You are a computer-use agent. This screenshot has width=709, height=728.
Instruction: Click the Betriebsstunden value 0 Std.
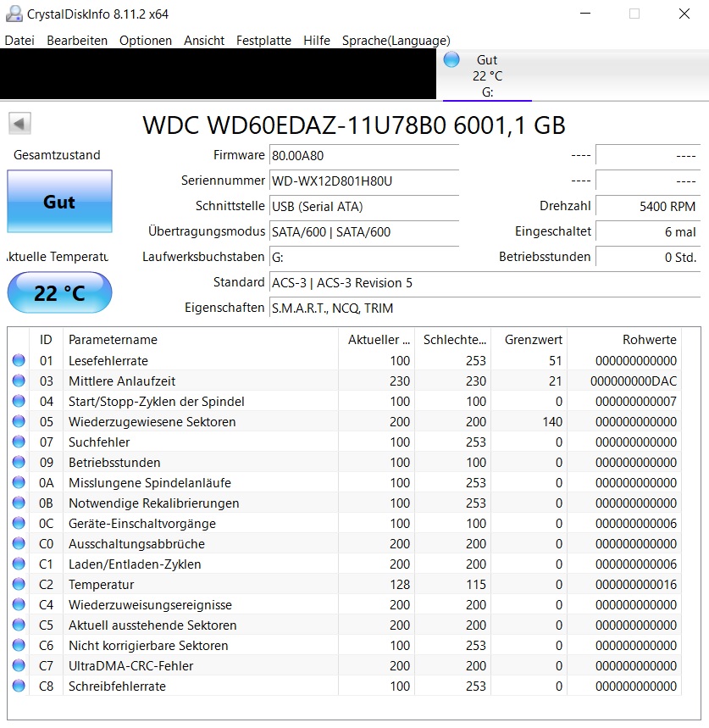[x=648, y=257]
